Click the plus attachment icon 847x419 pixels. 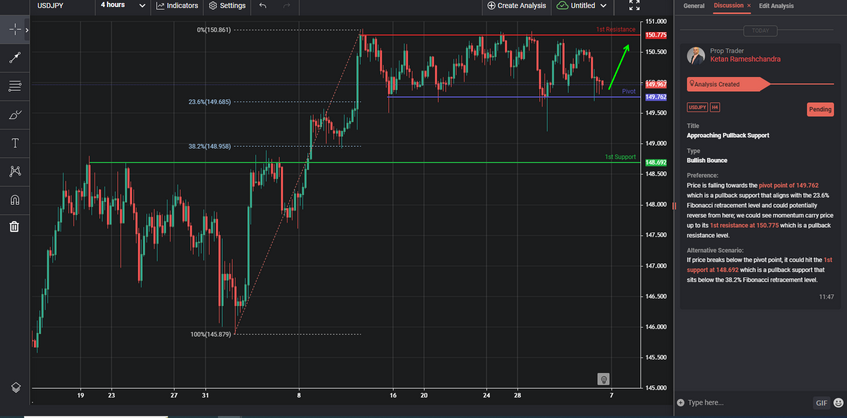click(680, 403)
